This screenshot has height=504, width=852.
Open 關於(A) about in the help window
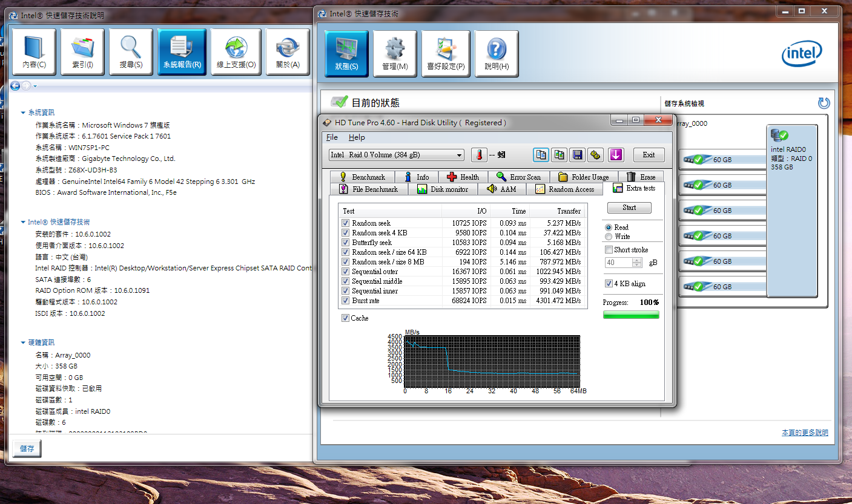pyautogui.click(x=288, y=52)
